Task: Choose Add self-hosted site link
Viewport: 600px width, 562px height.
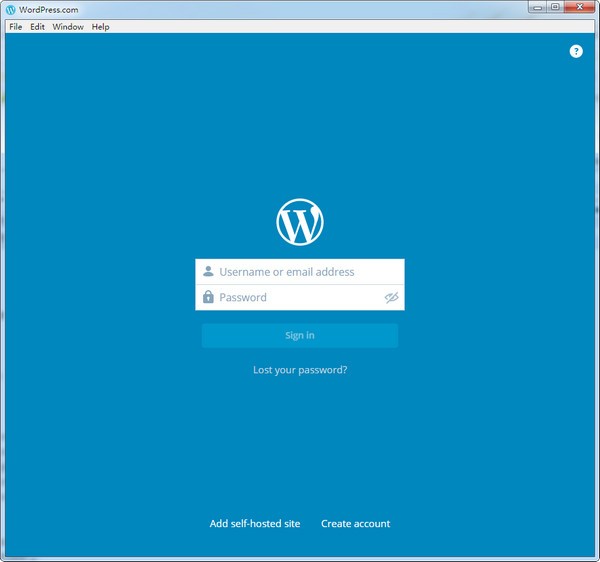Action: point(255,523)
